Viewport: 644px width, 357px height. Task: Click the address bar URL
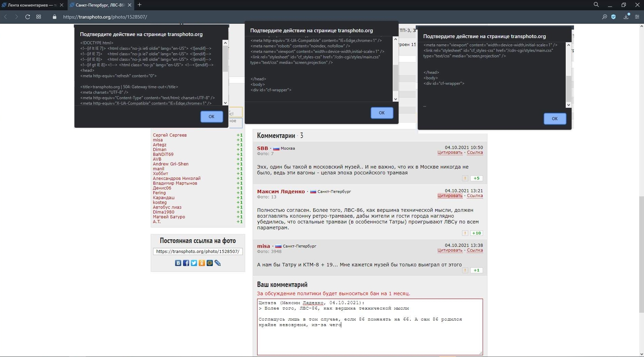105,17
